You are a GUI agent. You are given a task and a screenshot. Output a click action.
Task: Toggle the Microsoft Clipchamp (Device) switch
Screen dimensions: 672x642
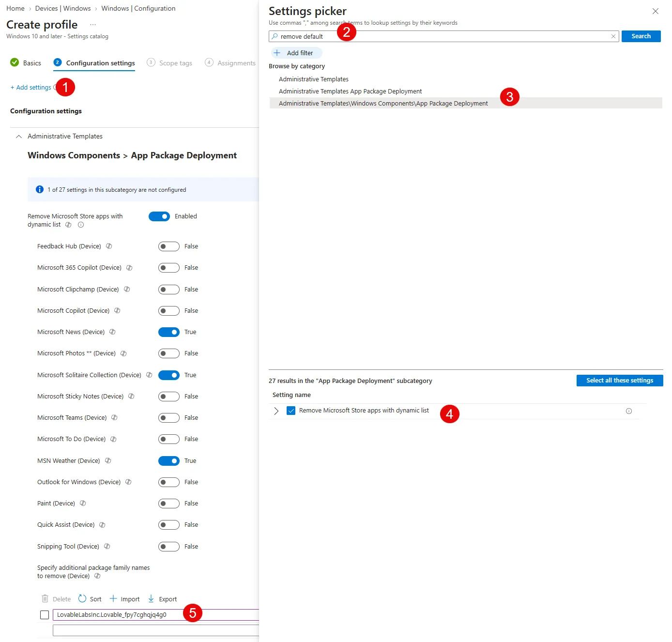(169, 290)
